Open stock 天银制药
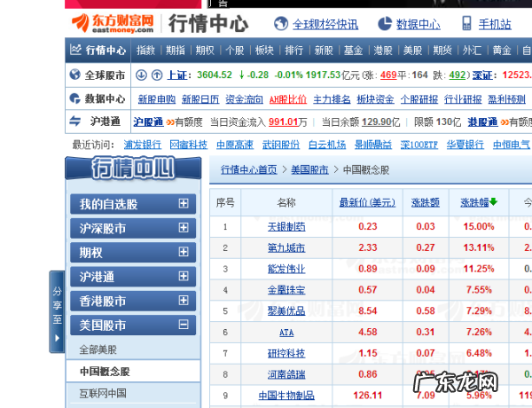This screenshot has height=408, width=532. 286,227
